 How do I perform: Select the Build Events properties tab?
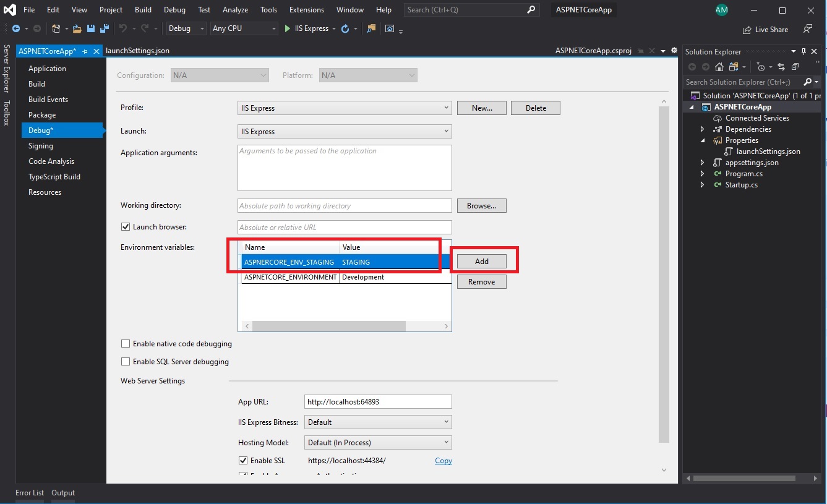[48, 100]
